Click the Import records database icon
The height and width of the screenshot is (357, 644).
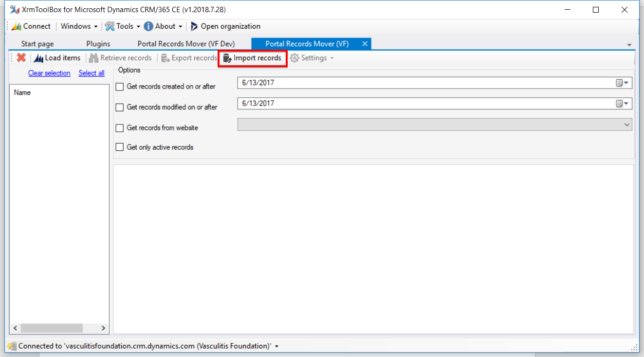227,58
